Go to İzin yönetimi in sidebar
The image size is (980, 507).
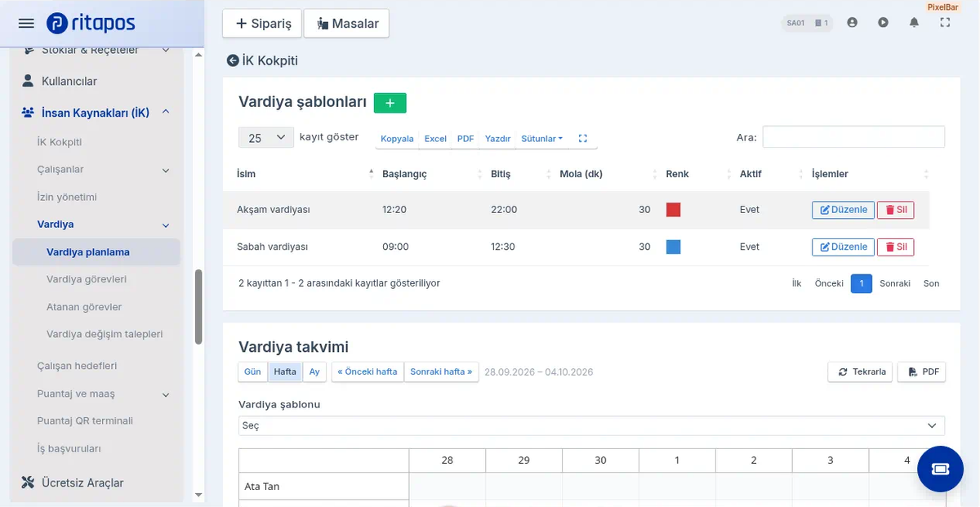tap(67, 197)
